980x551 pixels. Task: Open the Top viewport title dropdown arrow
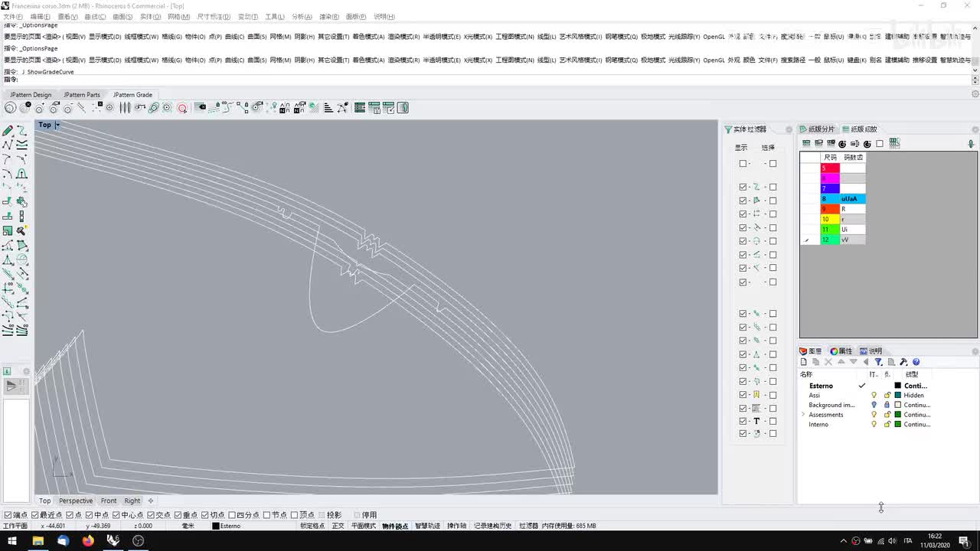tap(57, 125)
